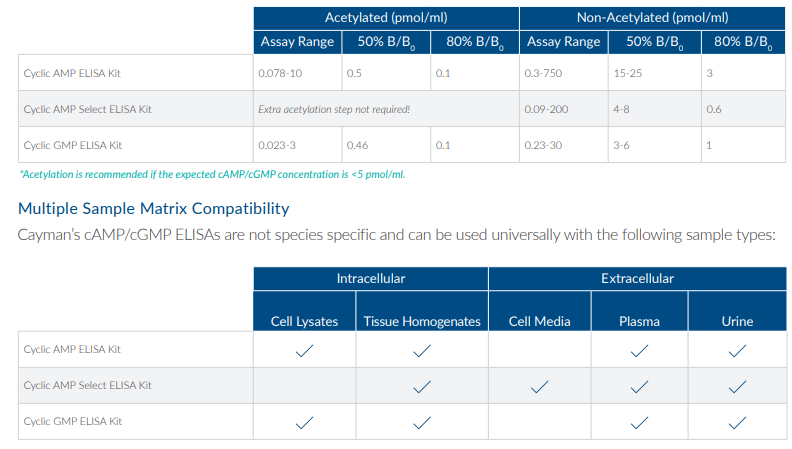Click the Cyclic AMP ELISA Kit row label in top table
Screen dimensions: 792x449
[72, 73]
